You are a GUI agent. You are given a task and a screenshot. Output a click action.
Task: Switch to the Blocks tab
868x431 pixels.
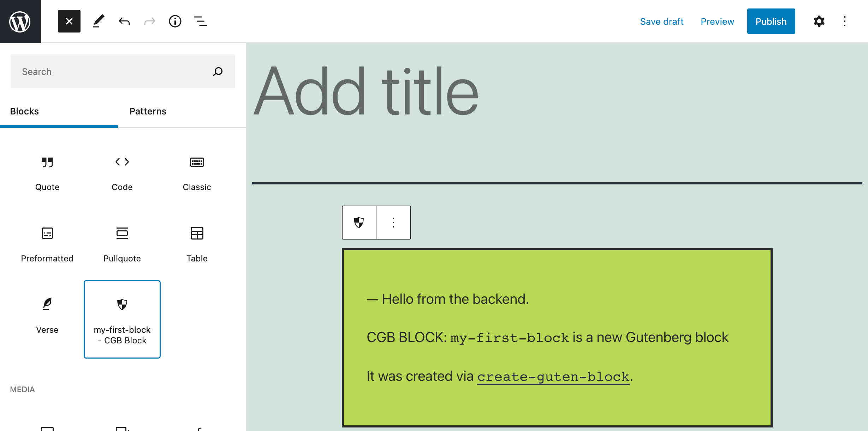coord(24,111)
